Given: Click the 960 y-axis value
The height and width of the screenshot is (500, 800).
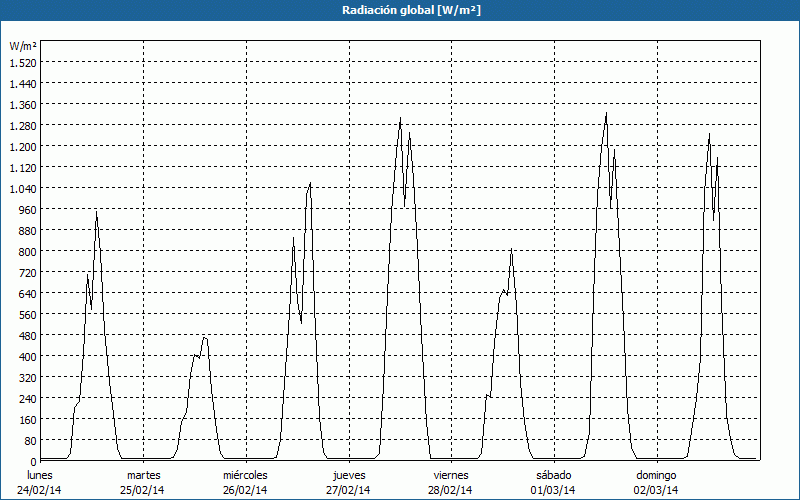Looking at the screenshot, I should pos(26,209).
